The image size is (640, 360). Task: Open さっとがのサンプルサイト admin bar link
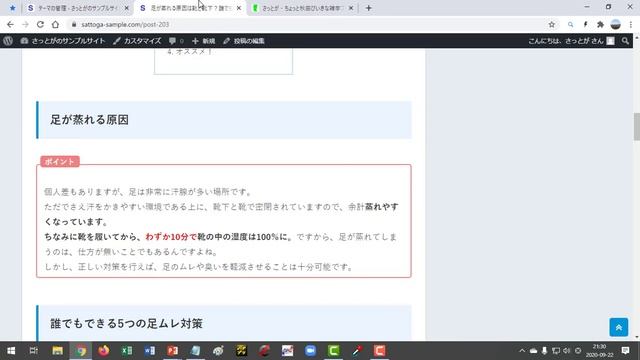[x=63, y=41]
